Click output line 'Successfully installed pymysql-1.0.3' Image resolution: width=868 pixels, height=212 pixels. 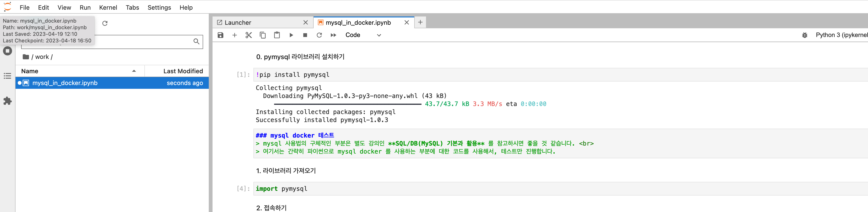pos(322,120)
